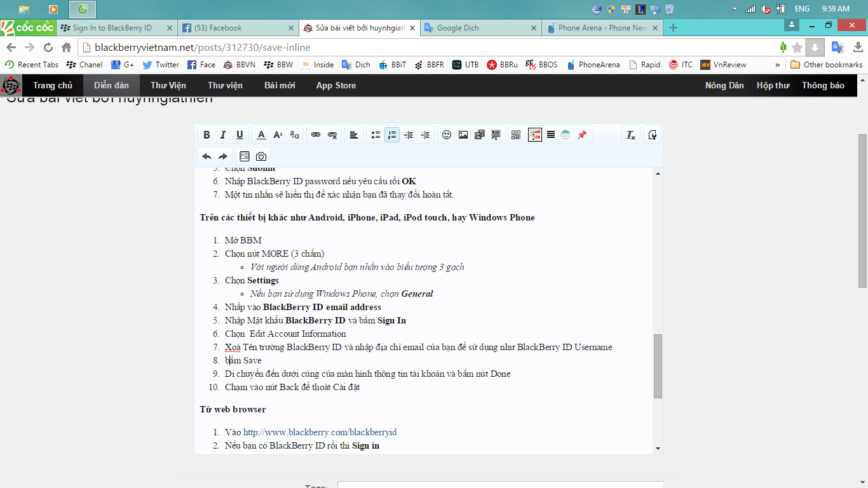
Task: Open the smilies picker
Action: (x=447, y=135)
